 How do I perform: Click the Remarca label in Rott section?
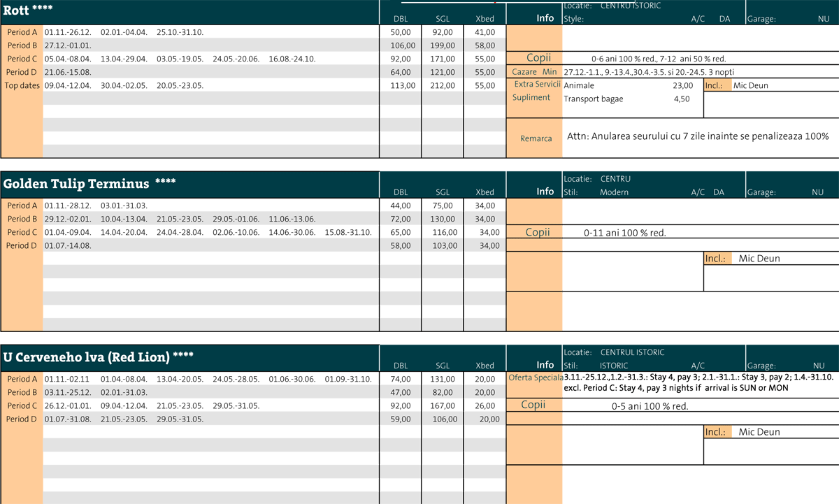[x=536, y=138]
